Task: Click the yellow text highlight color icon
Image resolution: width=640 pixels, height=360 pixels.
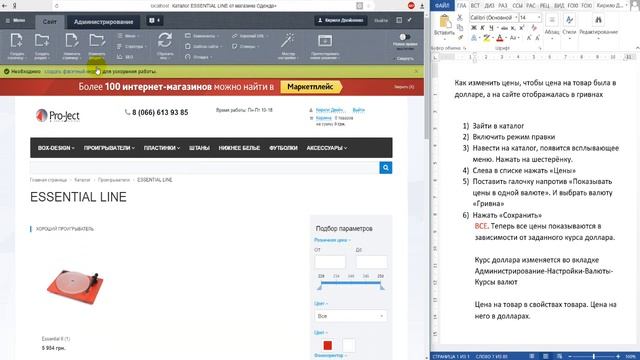Action: point(486,38)
